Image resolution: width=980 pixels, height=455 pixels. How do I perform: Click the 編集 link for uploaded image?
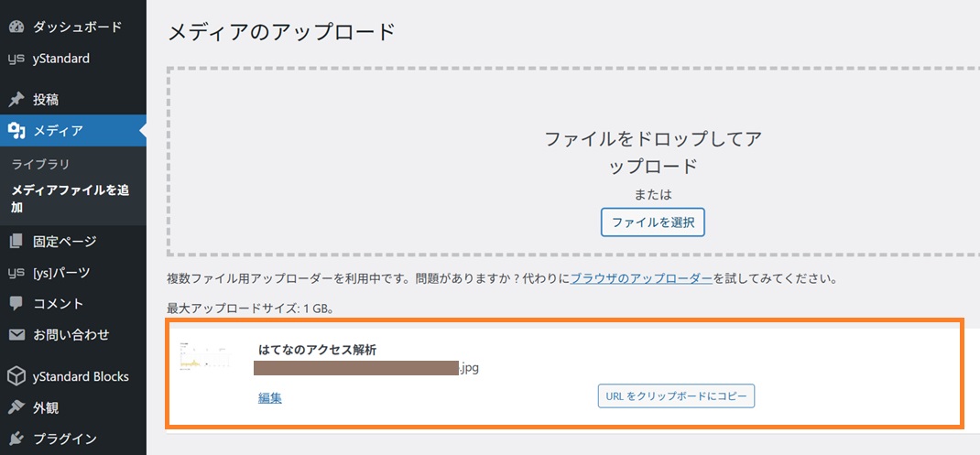pyautogui.click(x=269, y=397)
